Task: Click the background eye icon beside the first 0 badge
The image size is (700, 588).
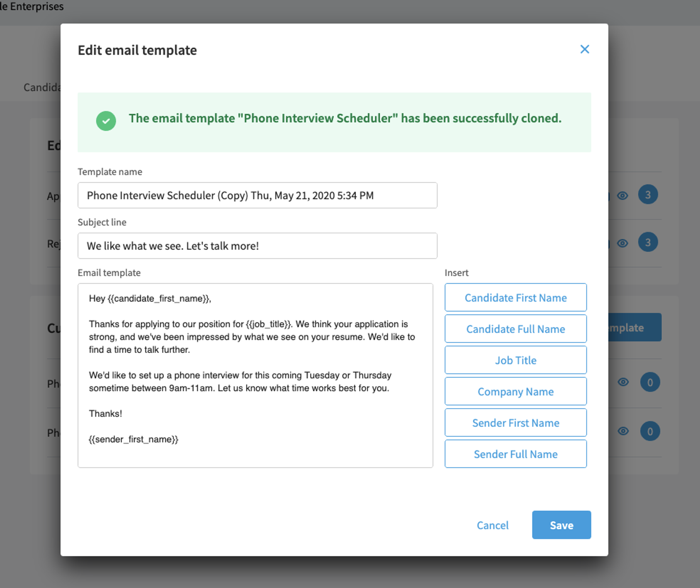Action: tap(623, 382)
